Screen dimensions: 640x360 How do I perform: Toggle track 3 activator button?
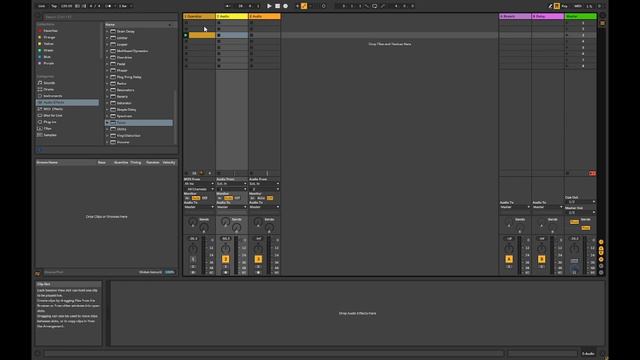pos(258,259)
